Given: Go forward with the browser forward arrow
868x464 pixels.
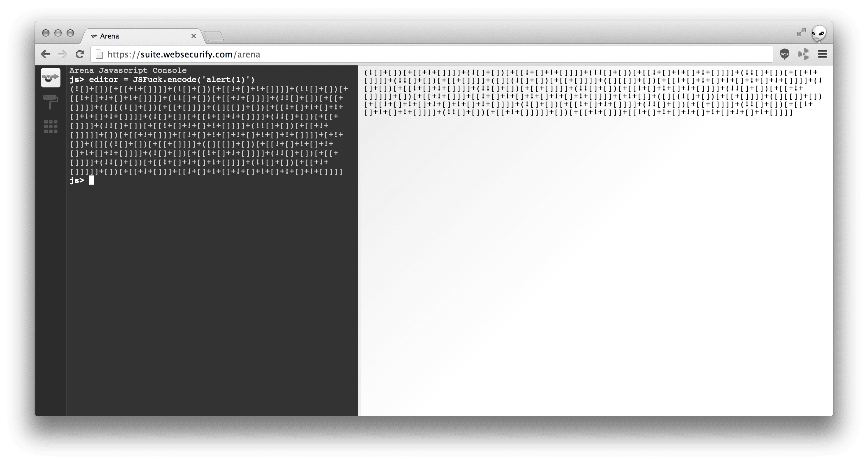Looking at the screenshot, I should click(x=62, y=54).
